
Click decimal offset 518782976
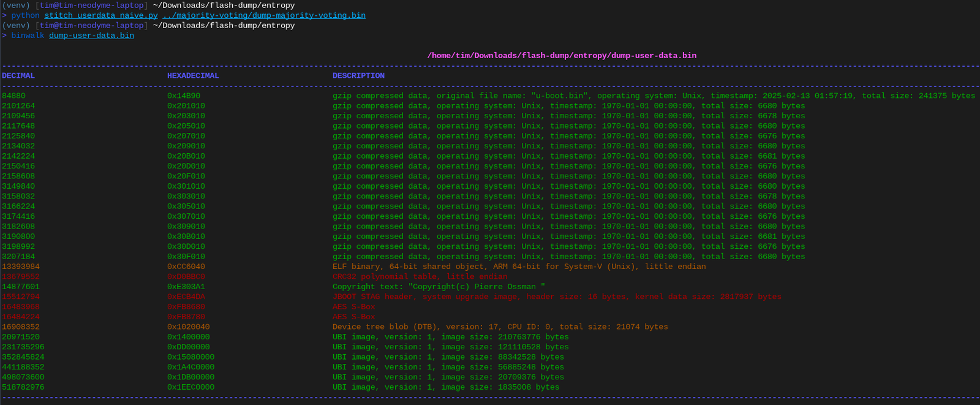click(x=23, y=387)
